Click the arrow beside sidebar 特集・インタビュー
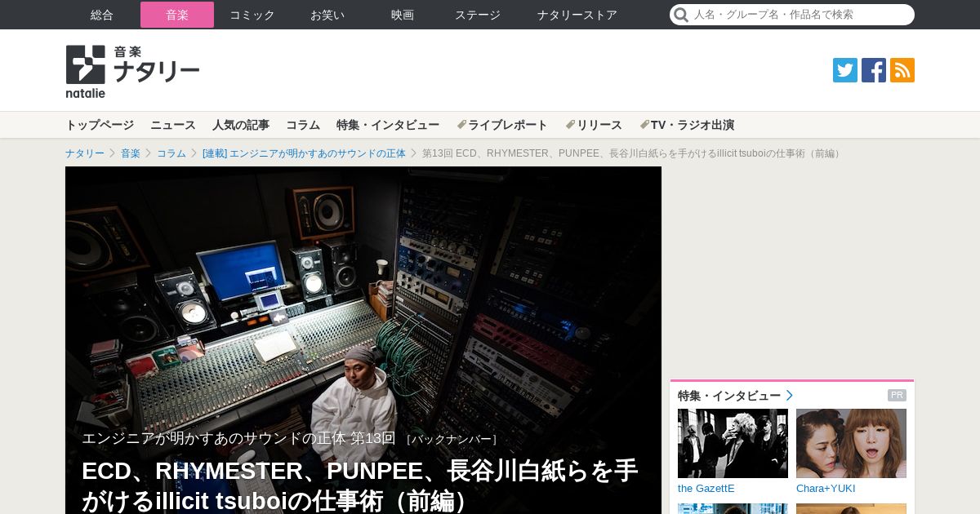 pos(790,396)
